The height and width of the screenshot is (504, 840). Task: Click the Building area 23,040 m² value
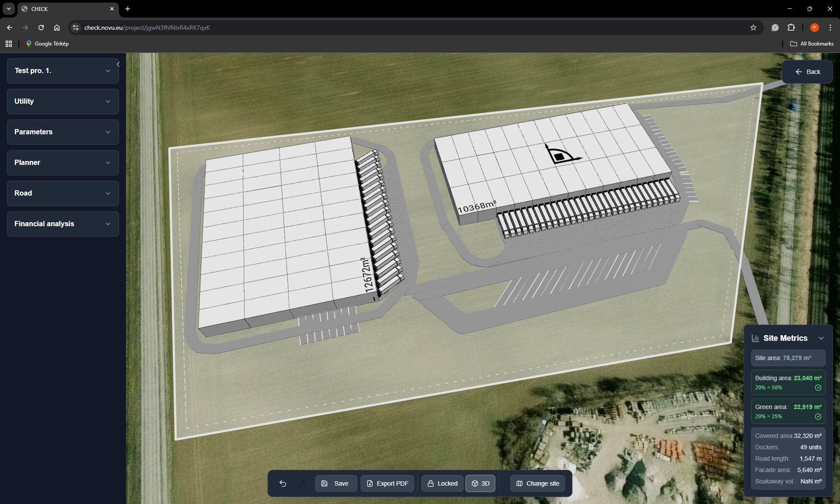[808, 378]
